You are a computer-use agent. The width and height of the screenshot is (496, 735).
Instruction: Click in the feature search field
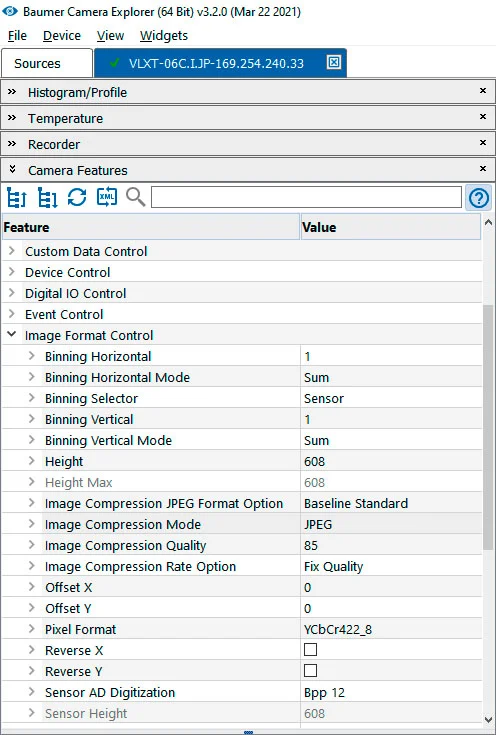306,197
